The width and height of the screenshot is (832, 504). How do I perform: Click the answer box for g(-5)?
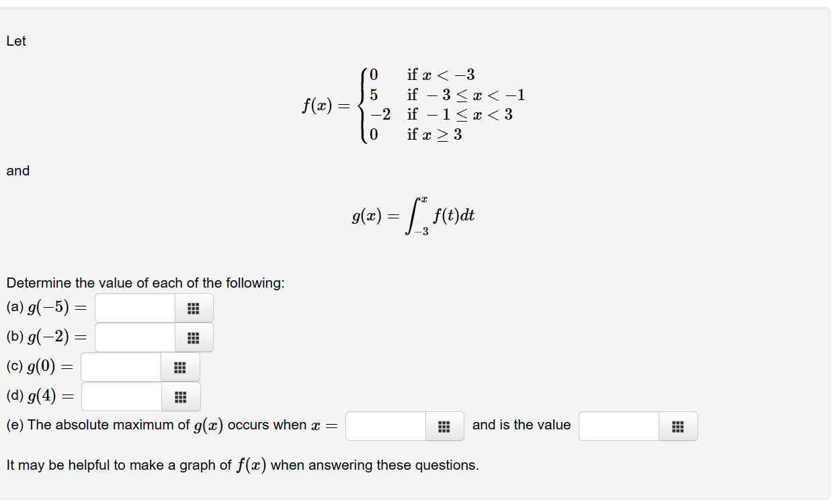pyautogui.click(x=134, y=308)
